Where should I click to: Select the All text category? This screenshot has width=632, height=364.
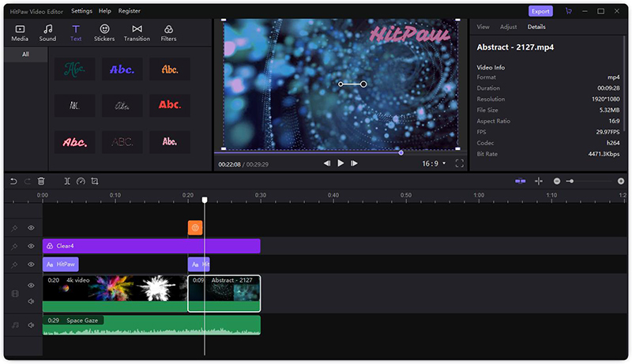26,54
